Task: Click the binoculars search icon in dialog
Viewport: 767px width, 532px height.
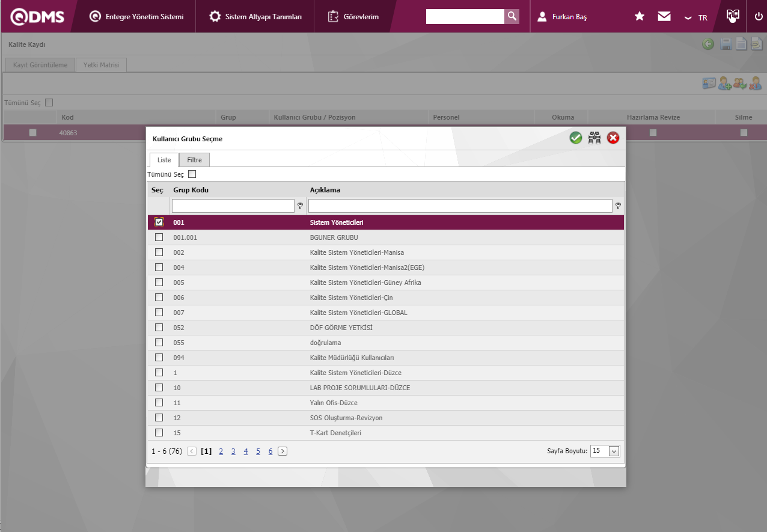Action: coord(594,138)
